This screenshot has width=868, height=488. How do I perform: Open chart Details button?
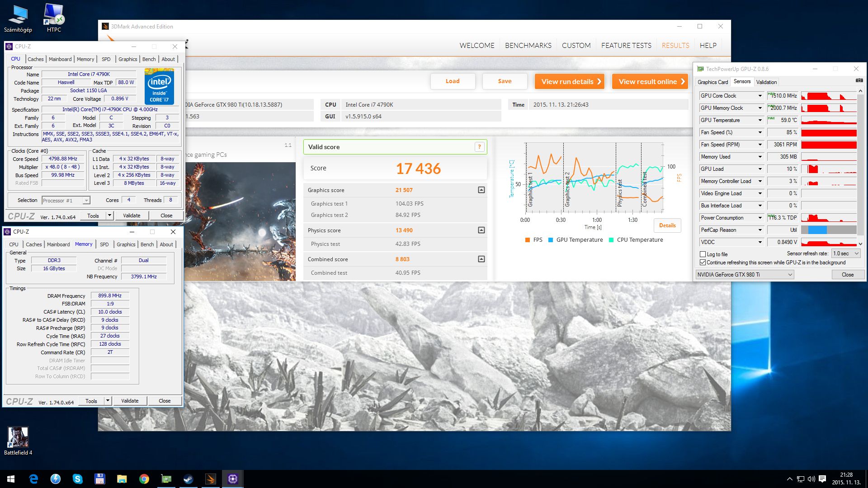pos(667,225)
